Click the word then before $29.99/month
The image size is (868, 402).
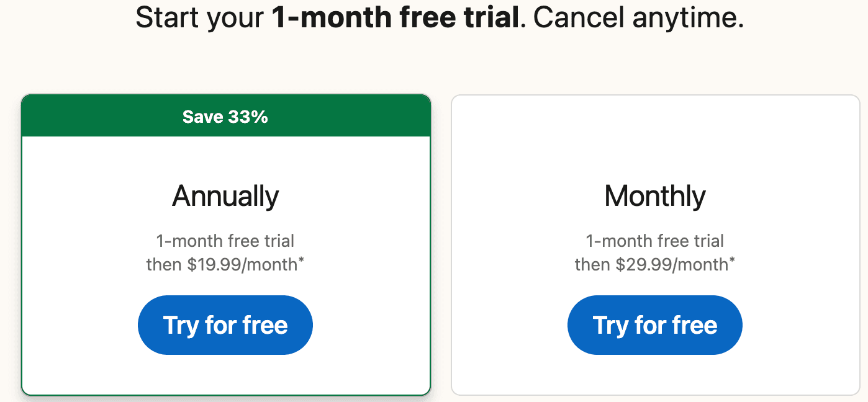592,265
